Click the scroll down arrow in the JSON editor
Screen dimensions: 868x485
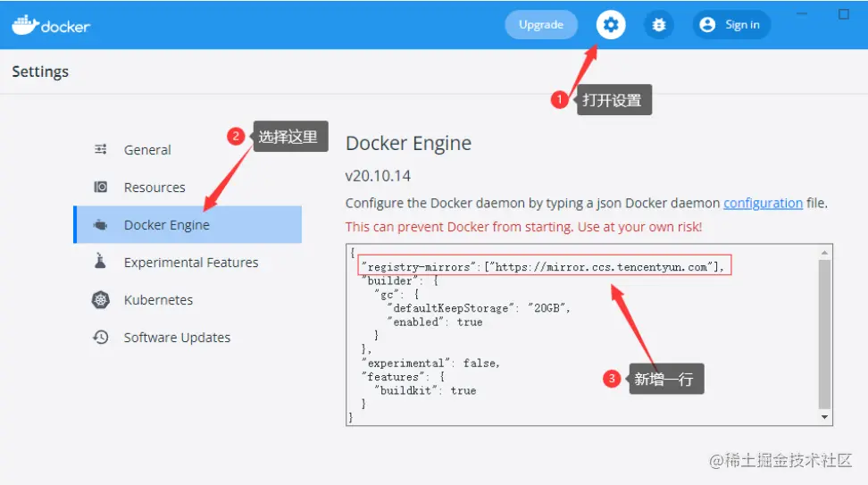pos(824,417)
